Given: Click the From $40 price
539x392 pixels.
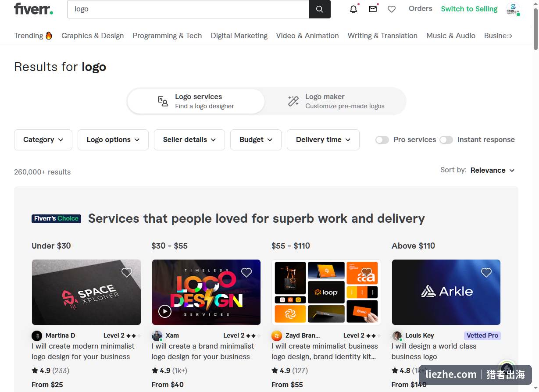Looking at the screenshot, I should 168,385.
